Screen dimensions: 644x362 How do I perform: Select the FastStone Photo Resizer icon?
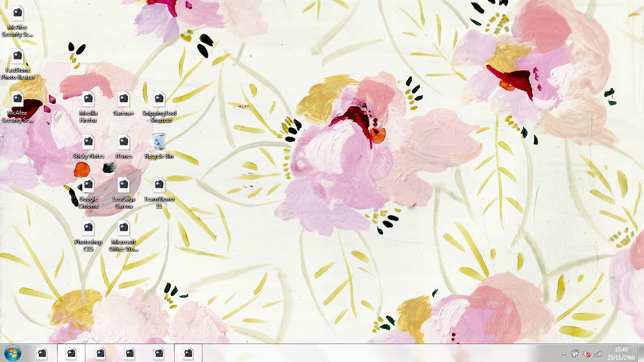coord(17,57)
